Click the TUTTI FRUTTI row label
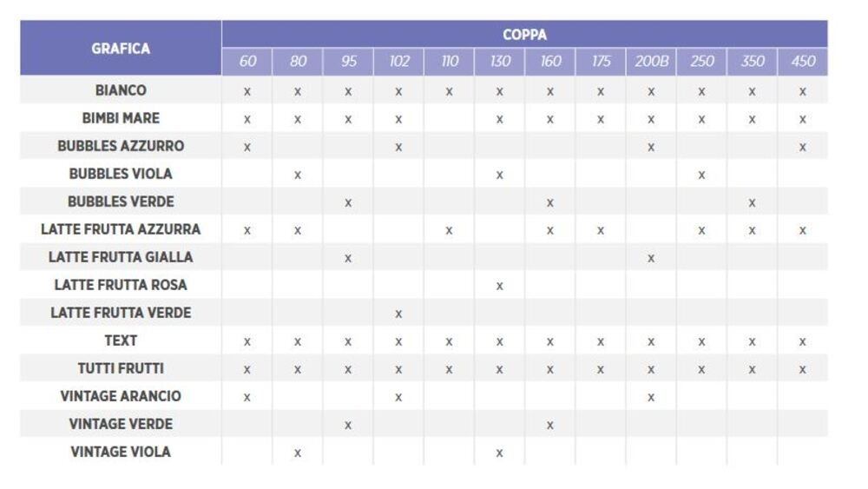The image size is (868, 489). click(x=121, y=368)
